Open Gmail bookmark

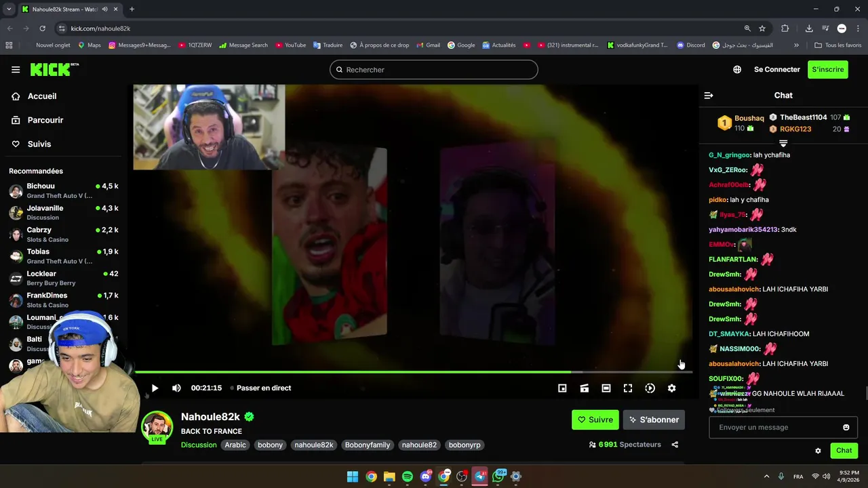point(427,45)
